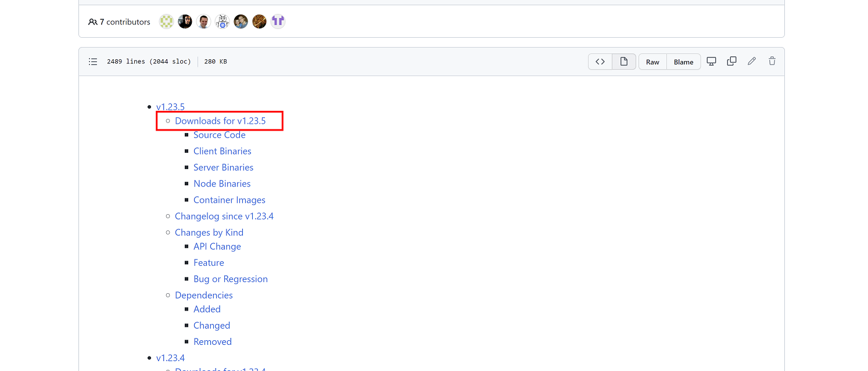The image size is (868, 371).
Task: Open the v1.23.5 heading link
Action: click(170, 107)
